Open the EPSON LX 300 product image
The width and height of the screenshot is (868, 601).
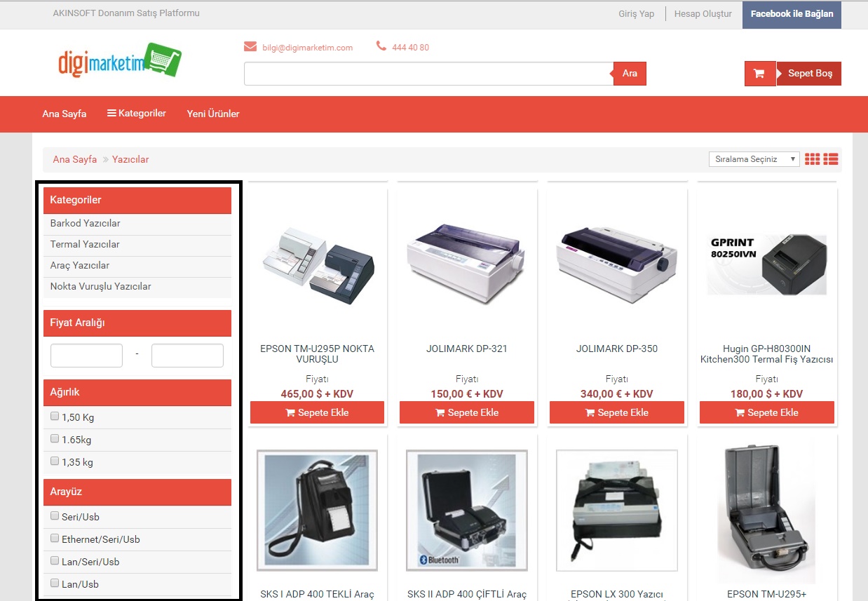pos(617,511)
